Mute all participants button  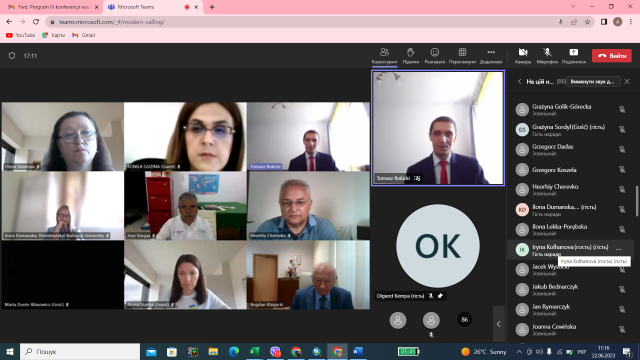coord(593,82)
